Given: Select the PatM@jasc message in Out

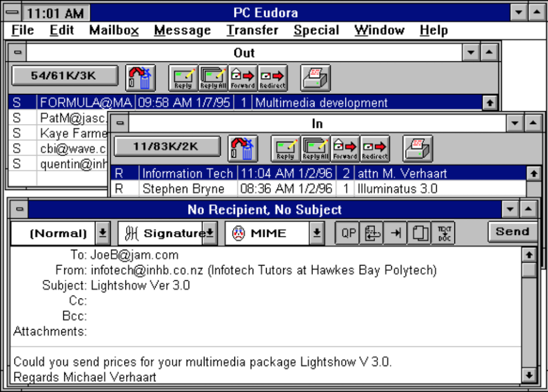Looking at the screenshot, I should pos(58,118).
